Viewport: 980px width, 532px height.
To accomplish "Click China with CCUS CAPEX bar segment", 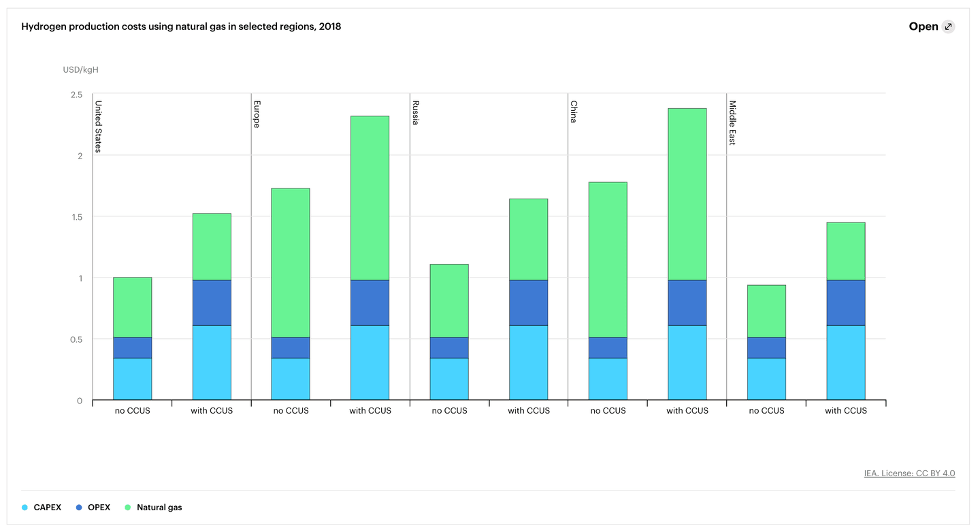I will pos(687,363).
